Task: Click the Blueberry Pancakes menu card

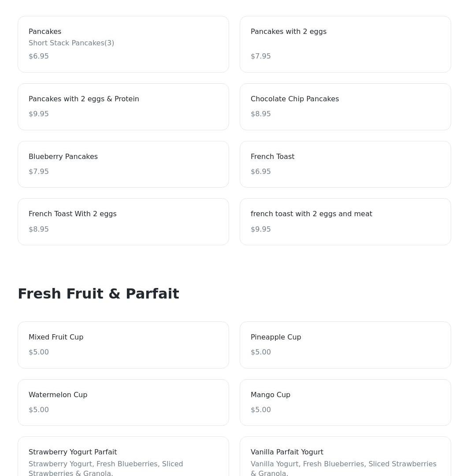Action: pos(123,164)
